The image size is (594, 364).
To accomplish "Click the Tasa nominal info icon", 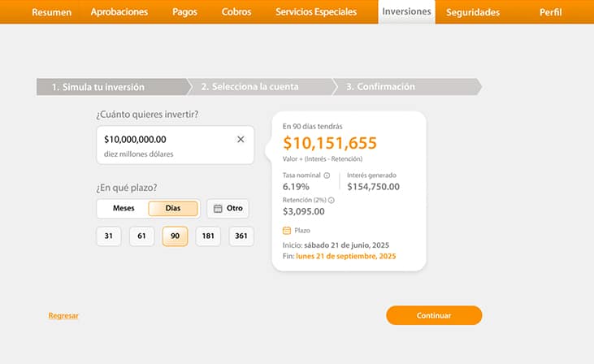I will pos(327,175).
